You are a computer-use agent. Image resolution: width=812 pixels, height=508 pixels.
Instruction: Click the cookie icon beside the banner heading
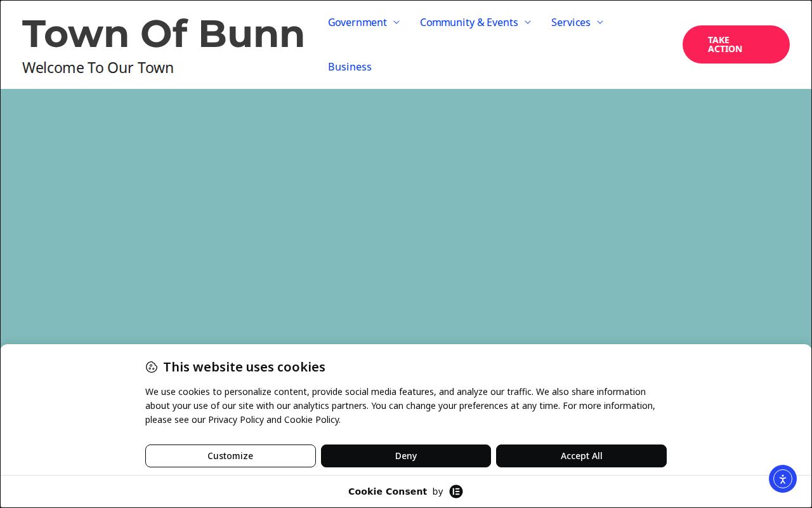tap(151, 367)
